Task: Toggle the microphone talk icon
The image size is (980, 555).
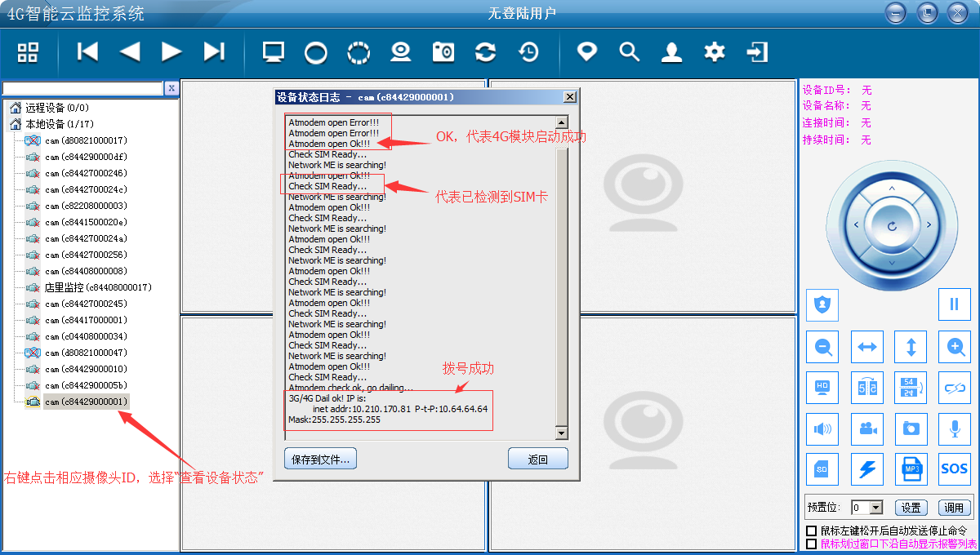Action: 954,428
